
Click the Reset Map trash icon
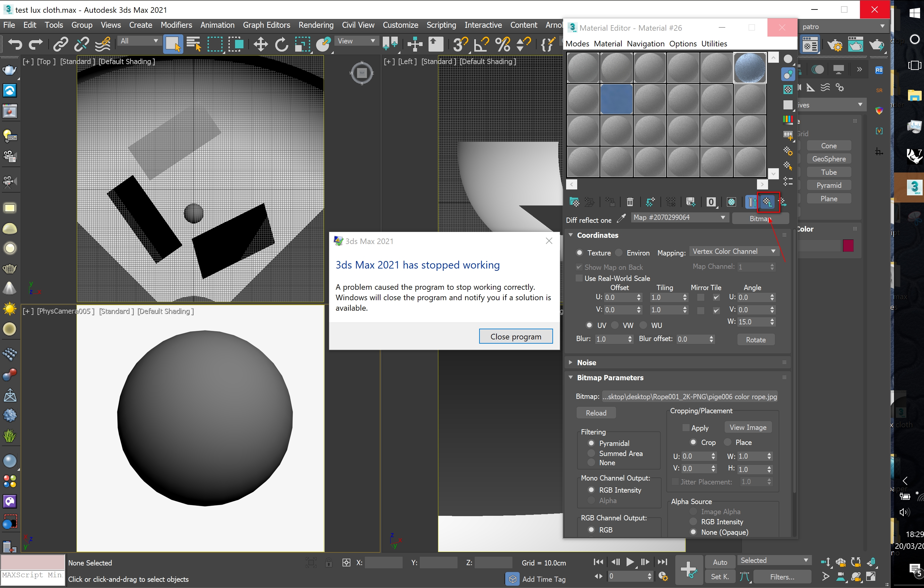point(630,202)
